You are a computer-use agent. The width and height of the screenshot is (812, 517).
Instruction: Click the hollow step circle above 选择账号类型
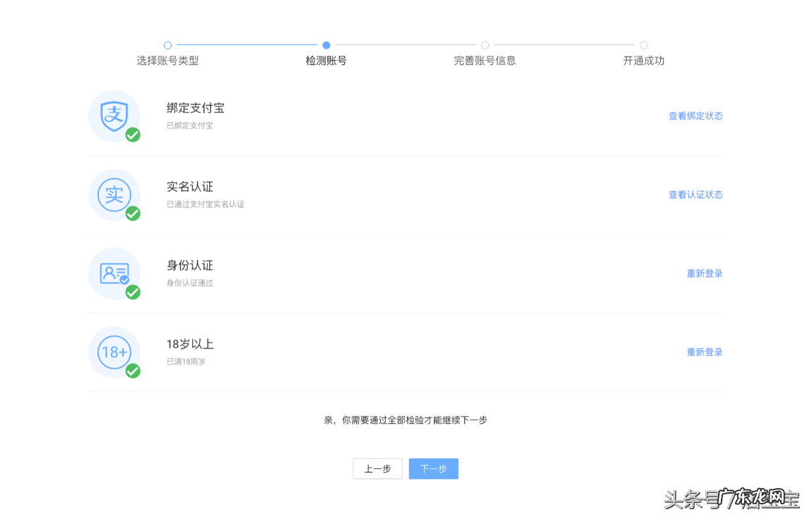tap(167, 43)
